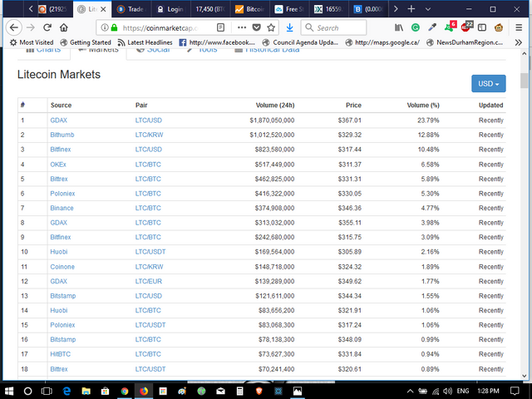
Task: Click the page vertical scrollbar thumb
Action: point(525,81)
